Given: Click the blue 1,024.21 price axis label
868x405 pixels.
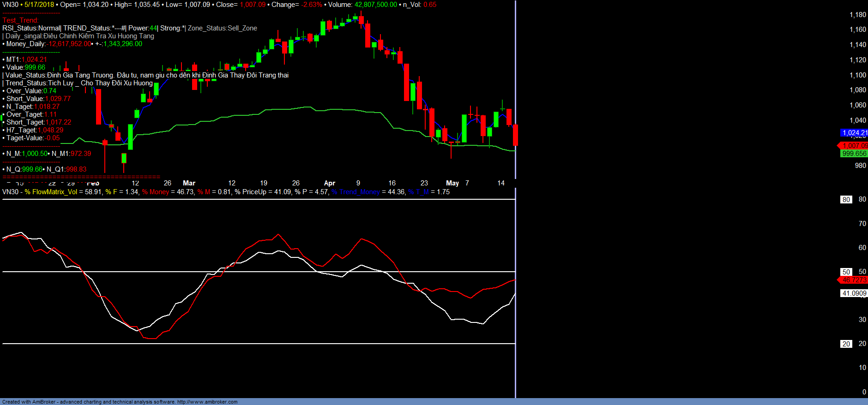Looking at the screenshot, I should (x=854, y=133).
